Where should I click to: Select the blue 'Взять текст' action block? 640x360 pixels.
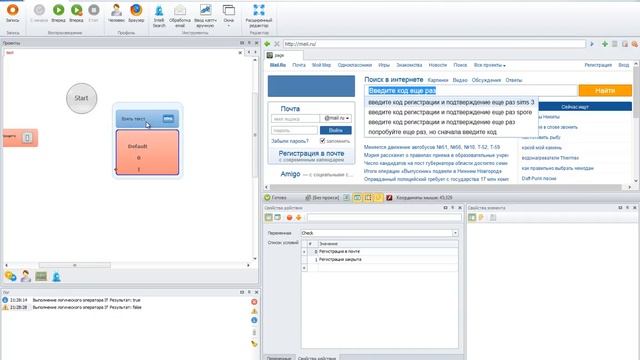(x=147, y=118)
